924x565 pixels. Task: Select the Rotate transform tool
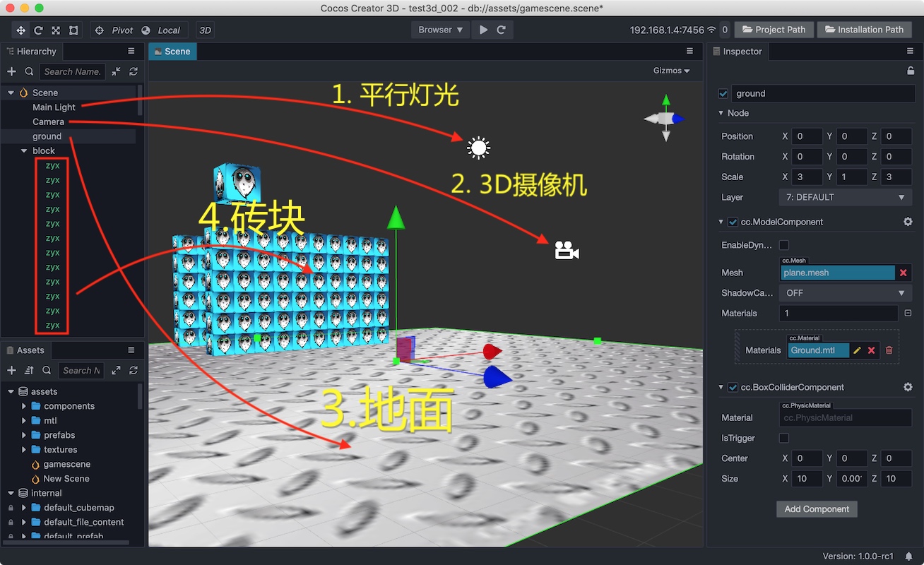(37, 30)
